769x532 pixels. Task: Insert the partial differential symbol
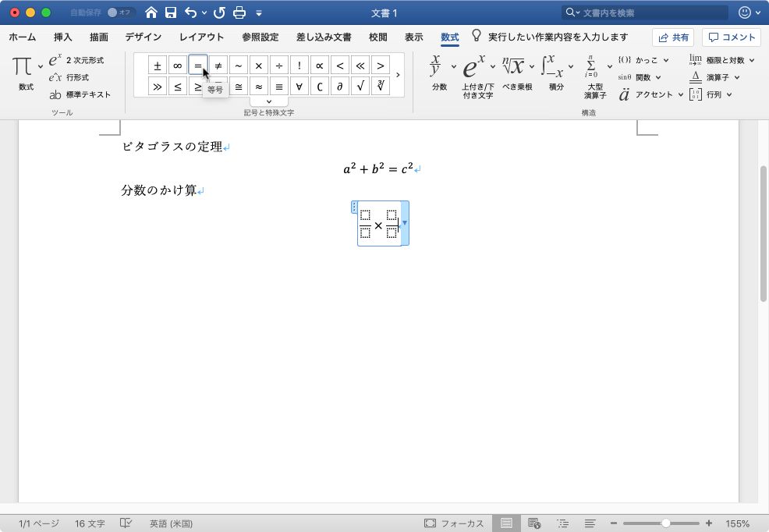pos(340,87)
